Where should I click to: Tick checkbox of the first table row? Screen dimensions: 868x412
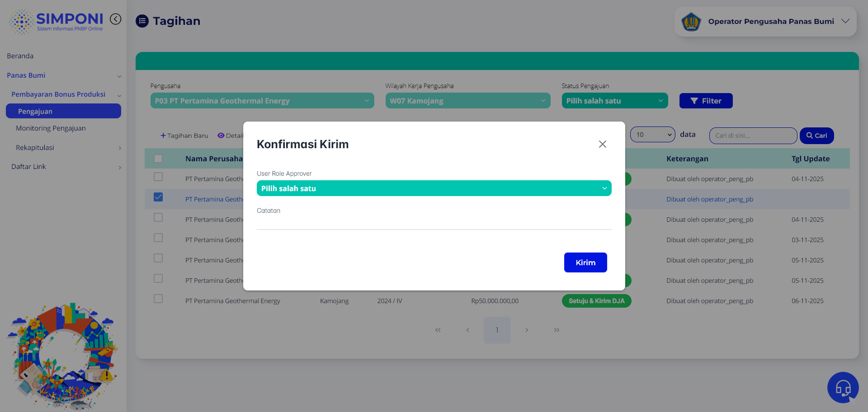pos(158,177)
